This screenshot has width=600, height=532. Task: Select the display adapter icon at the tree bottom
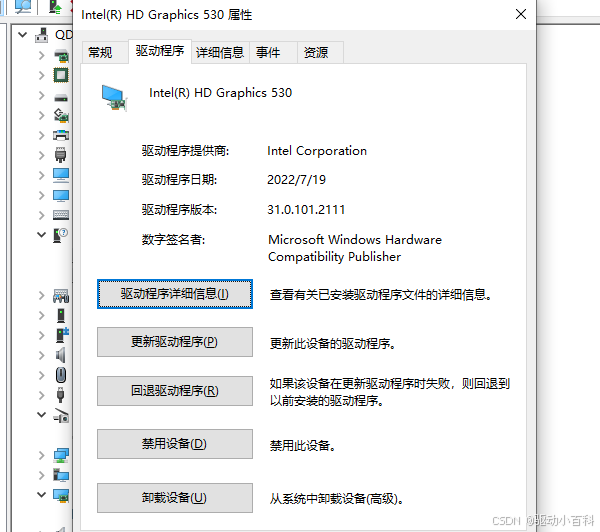61,495
